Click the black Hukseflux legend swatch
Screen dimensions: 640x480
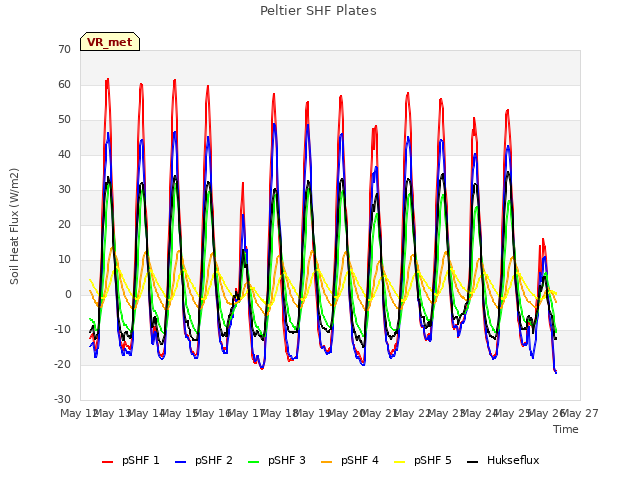(473, 462)
